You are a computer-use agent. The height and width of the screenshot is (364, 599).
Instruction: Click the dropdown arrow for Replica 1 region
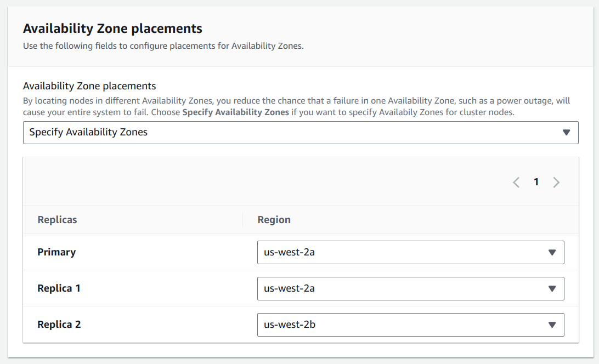point(553,288)
